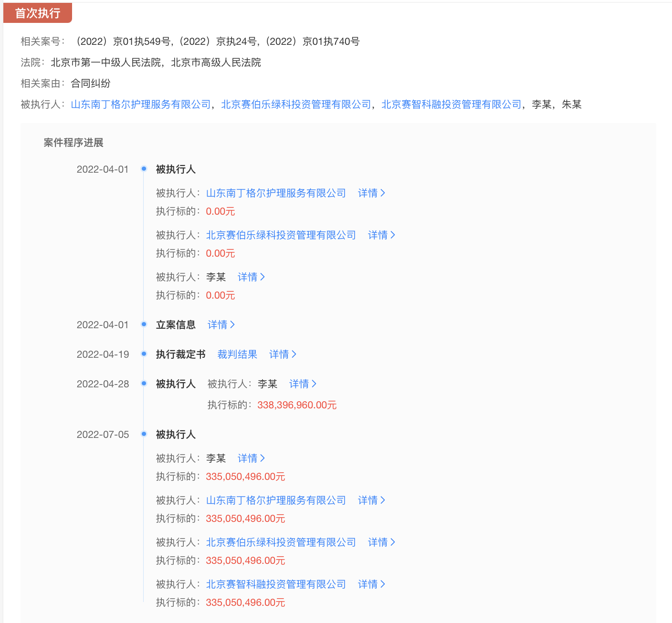672x623 pixels.
Task: Click timeline dot beside 立案信息
Action: 144,324
